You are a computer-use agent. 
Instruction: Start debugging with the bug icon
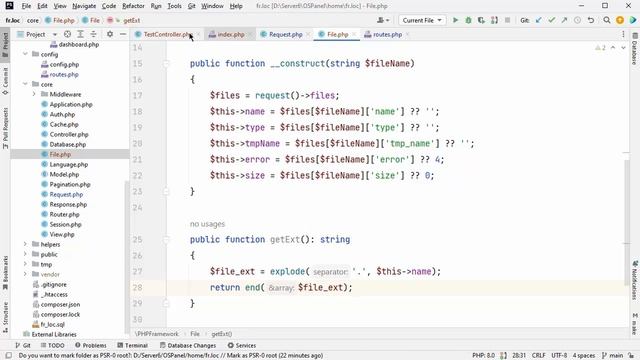coord(468,20)
